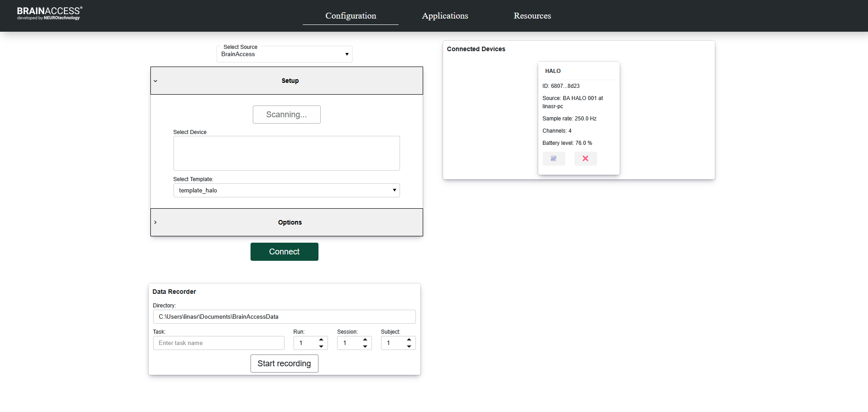
Task: Open the Resources tab
Action: coord(532,16)
